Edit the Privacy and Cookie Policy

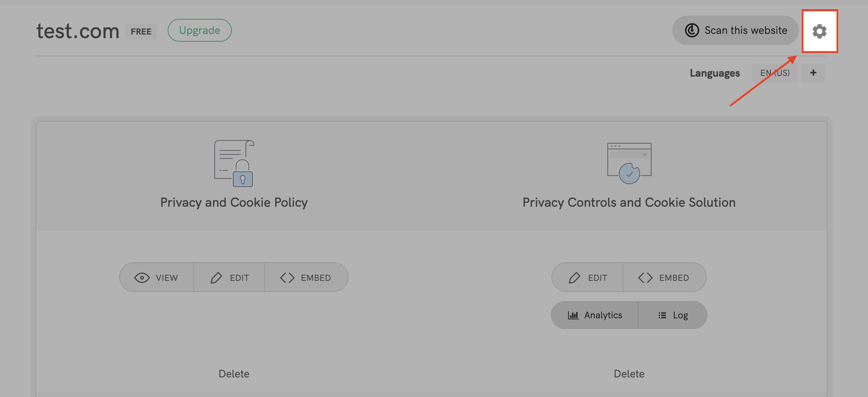(x=229, y=277)
